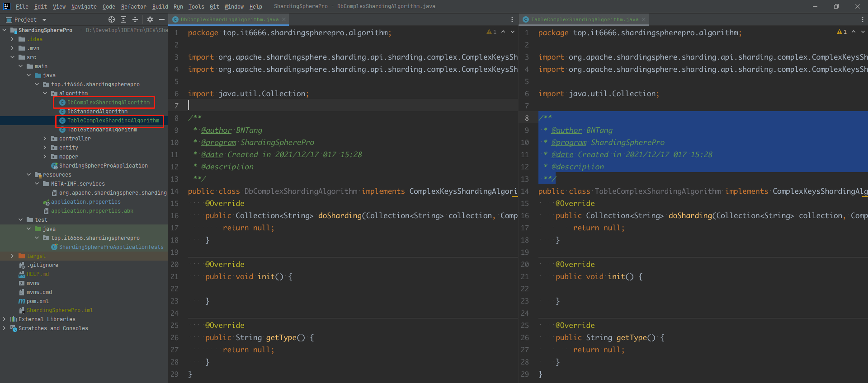Close TableComplexShardingAlgorithm.java tab
868x383 pixels.
coord(644,19)
